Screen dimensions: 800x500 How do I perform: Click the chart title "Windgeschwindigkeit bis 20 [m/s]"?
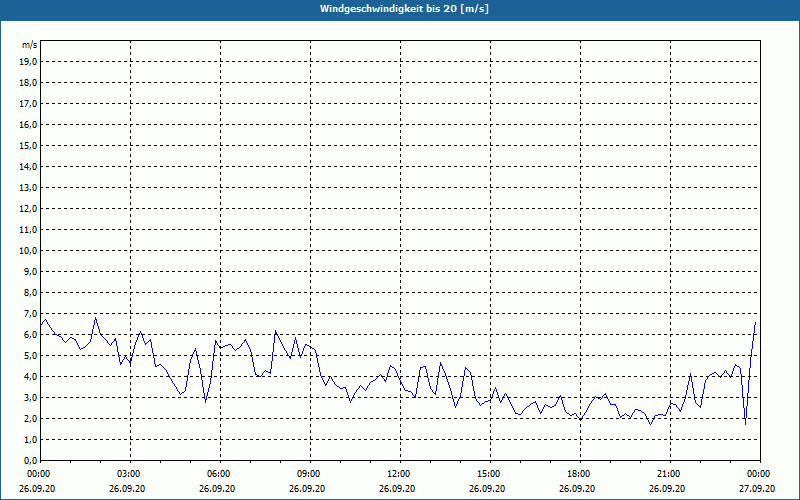pos(404,9)
